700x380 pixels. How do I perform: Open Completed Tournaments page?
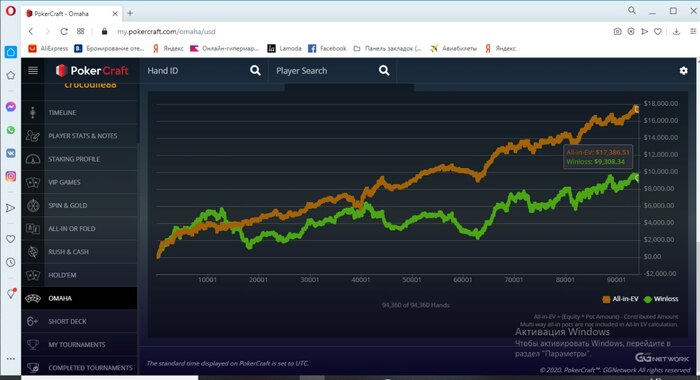[x=79, y=367]
